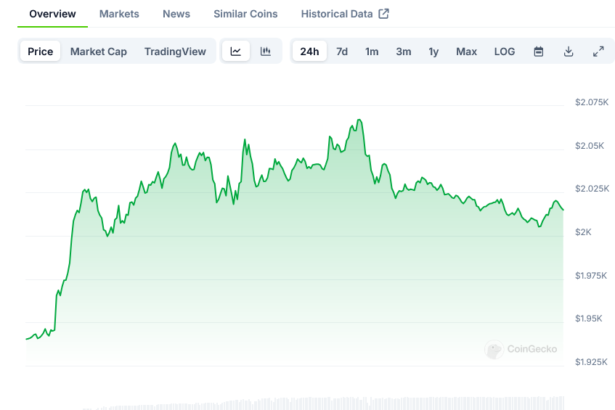Click the highest peak on price chart
615x410 pixels.
coord(358,121)
